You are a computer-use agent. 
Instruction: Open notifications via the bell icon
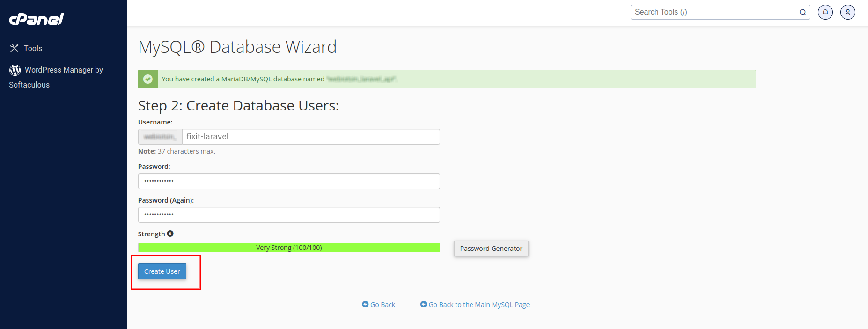[x=825, y=12]
